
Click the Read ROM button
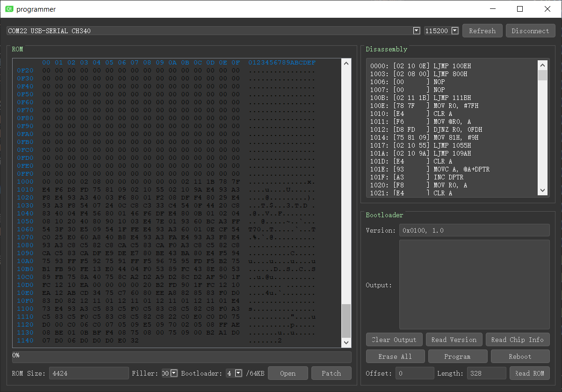coord(530,373)
